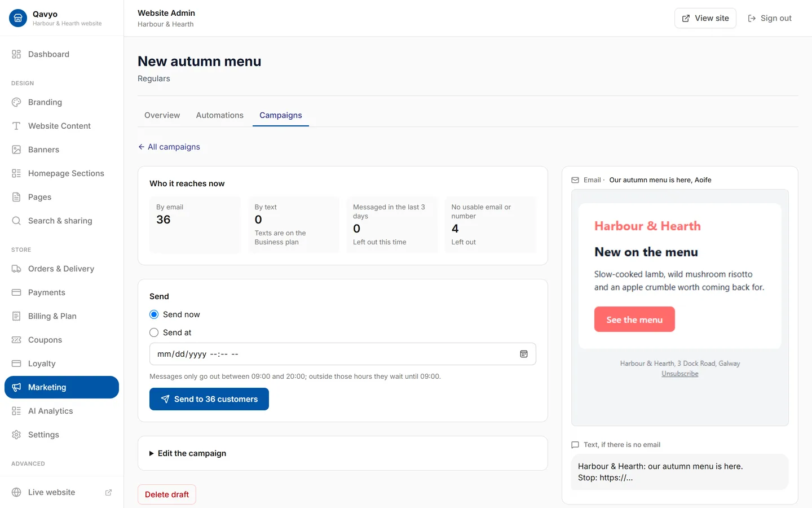Go to Website Content in sidebar
The height and width of the screenshot is (508, 812).
coord(61,126)
